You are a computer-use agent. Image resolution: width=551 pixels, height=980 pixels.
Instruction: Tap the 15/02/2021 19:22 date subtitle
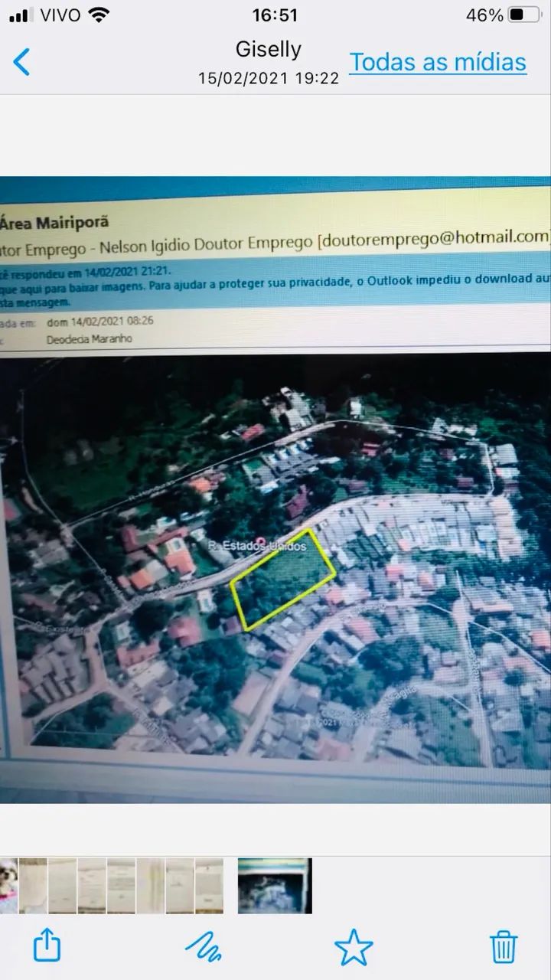(x=269, y=78)
